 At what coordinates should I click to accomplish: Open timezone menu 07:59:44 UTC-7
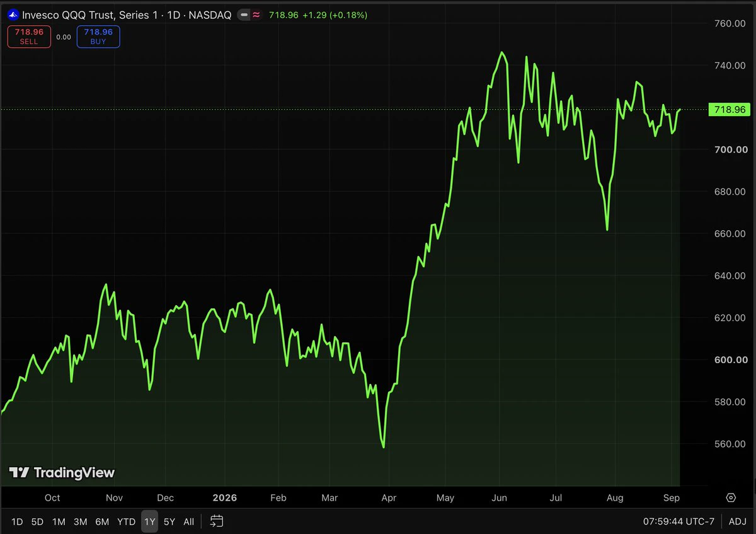679,521
